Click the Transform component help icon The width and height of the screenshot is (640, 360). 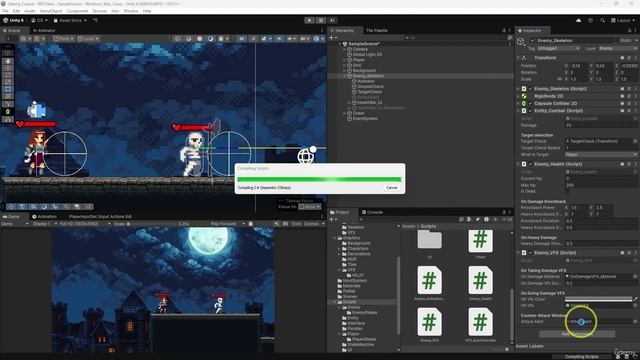pos(622,58)
